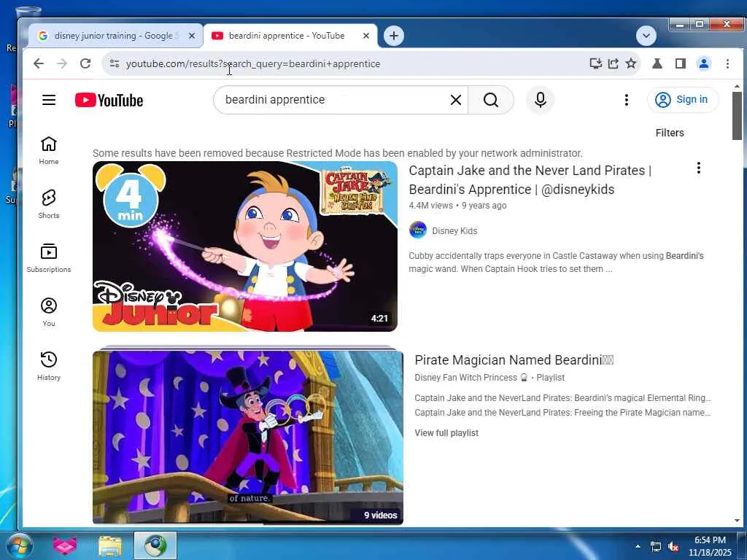Click the address bar URL

point(253,64)
